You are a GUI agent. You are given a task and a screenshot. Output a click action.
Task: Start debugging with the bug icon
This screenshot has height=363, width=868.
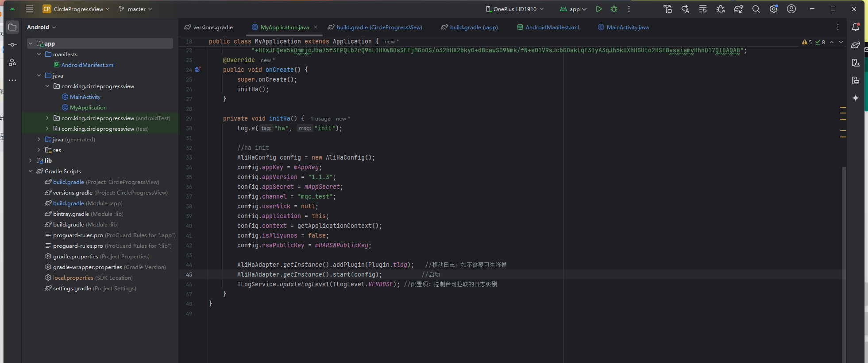coord(614,9)
